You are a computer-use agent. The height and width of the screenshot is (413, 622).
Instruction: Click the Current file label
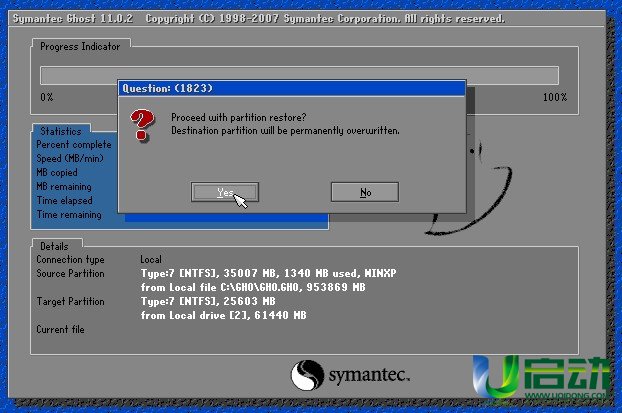click(60, 329)
